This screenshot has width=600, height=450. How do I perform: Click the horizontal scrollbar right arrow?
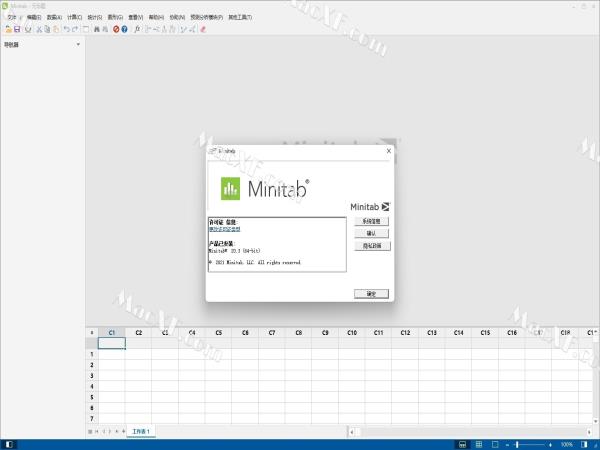pos(589,432)
